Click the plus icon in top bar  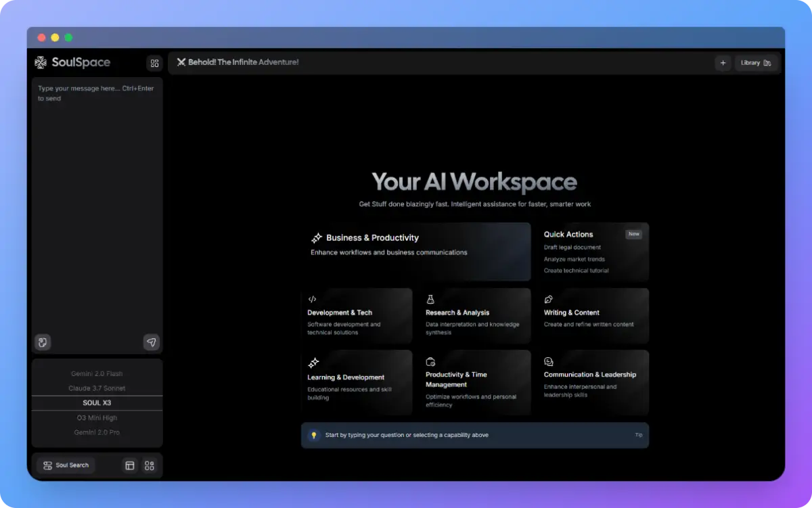pos(723,63)
